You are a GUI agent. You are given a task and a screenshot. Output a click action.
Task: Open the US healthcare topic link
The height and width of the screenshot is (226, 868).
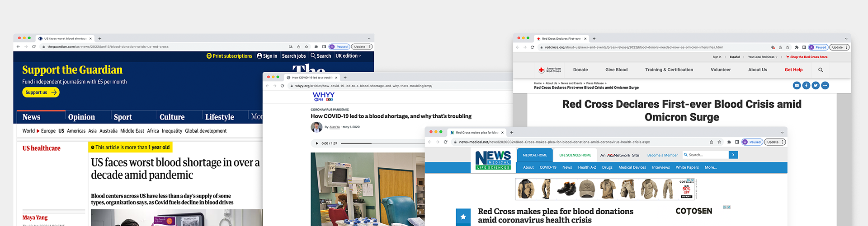[x=41, y=148]
